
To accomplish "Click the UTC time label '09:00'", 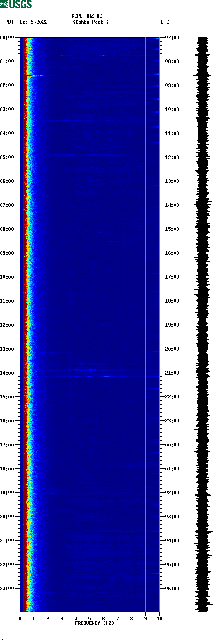I will [x=172, y=85].
